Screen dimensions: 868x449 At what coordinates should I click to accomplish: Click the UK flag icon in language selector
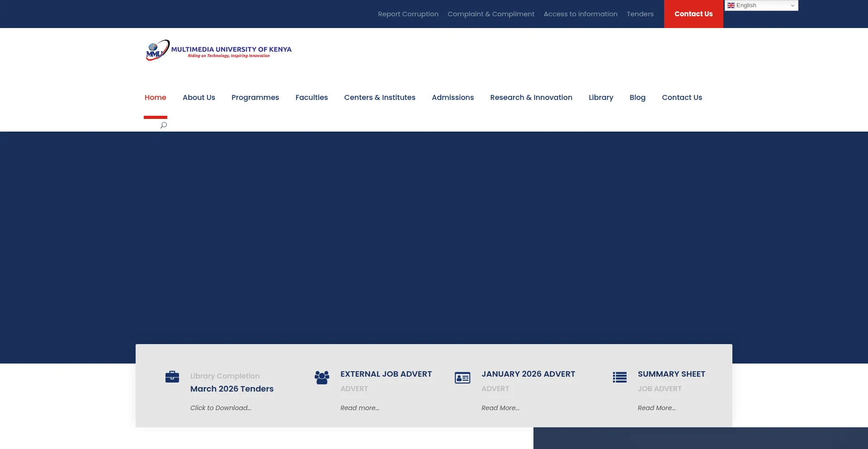click(x=731, y=5)
